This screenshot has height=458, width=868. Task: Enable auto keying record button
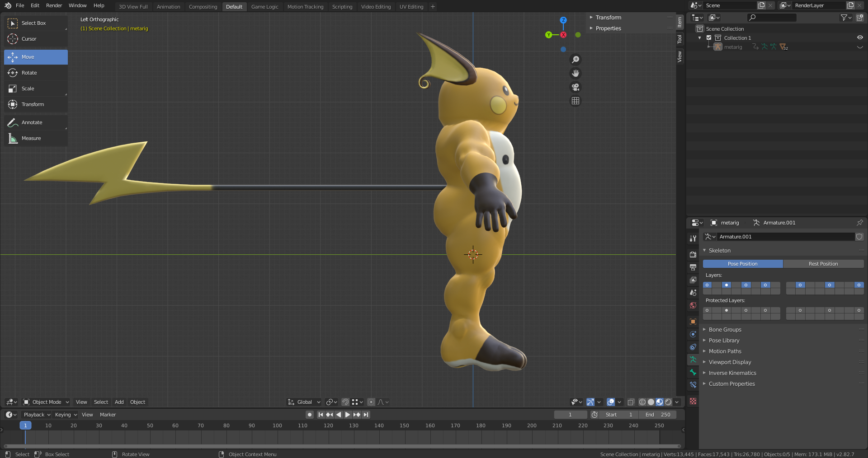pyautogui.click(x=310, y=415)
